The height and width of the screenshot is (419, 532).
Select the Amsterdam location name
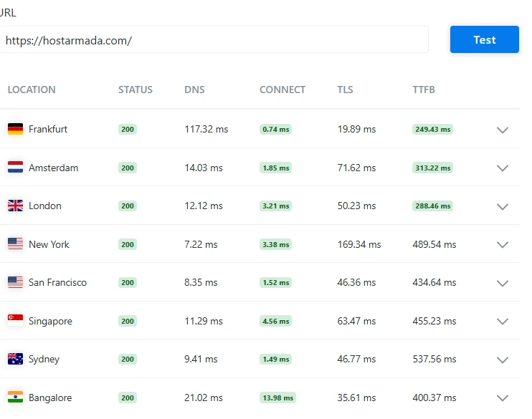[x=53, y=168]
